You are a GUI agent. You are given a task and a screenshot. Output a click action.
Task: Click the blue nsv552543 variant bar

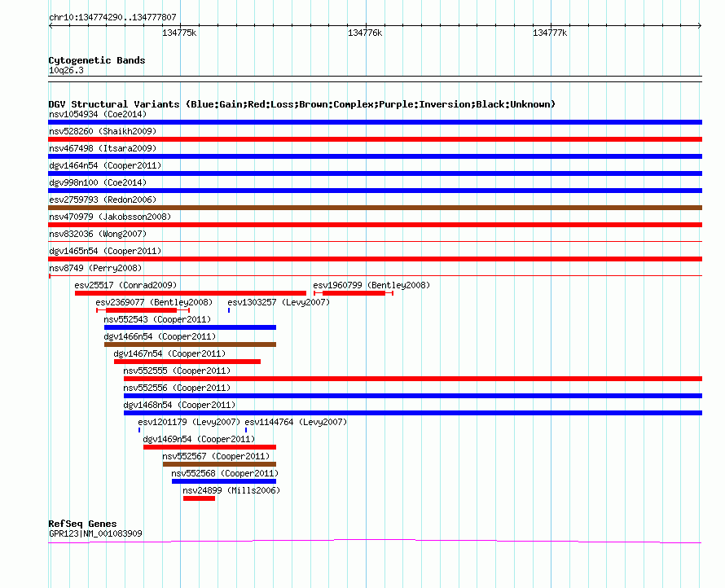pyautogui.click(x=190, y=327)
